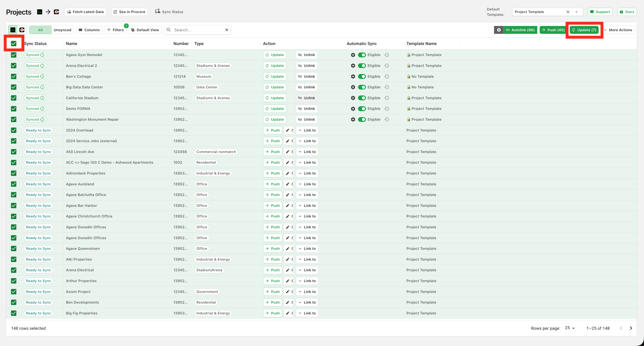Open Link to dropdown for 2024 Overhead
The width and height of the screenshot is (644, 346).
click(307, 130)
